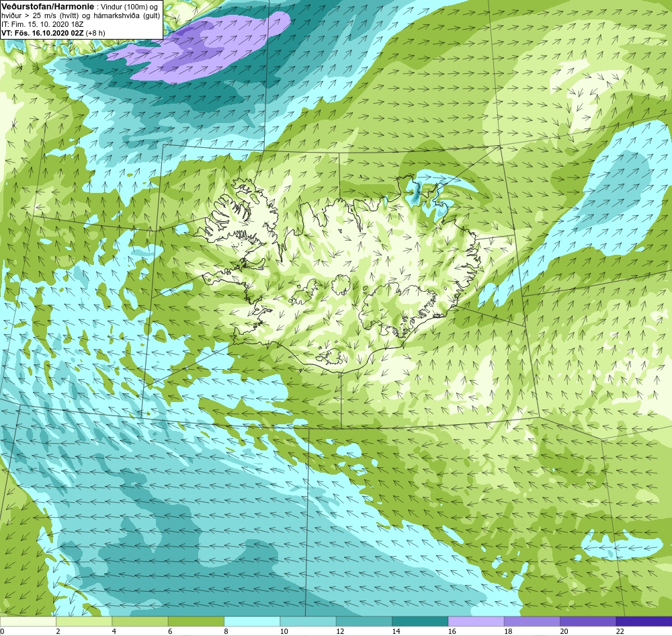This screenshot has width=672, height=636.
Task: Click the Hofsjökull glacier outline in central Iceland
Action: pos(341,285)
